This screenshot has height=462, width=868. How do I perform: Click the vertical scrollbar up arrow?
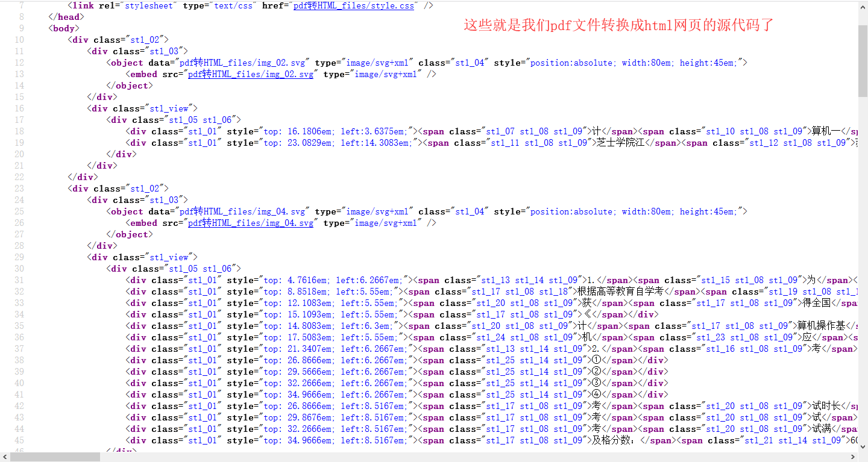click(863, 5)
